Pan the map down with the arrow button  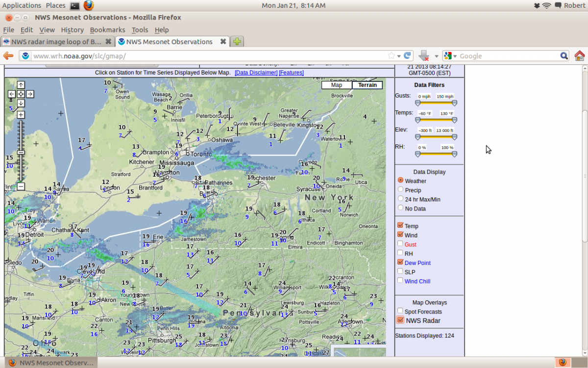tap(21, 103)
